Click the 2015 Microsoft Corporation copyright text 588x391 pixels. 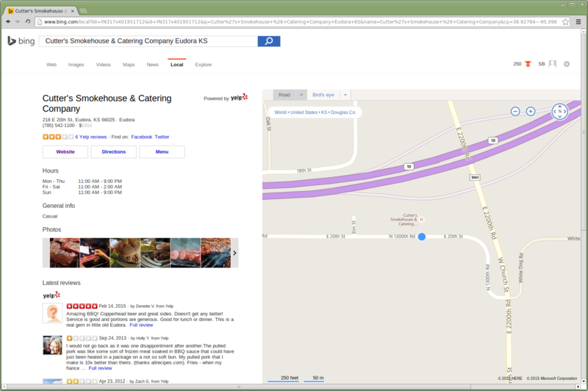tap(552, 379)
